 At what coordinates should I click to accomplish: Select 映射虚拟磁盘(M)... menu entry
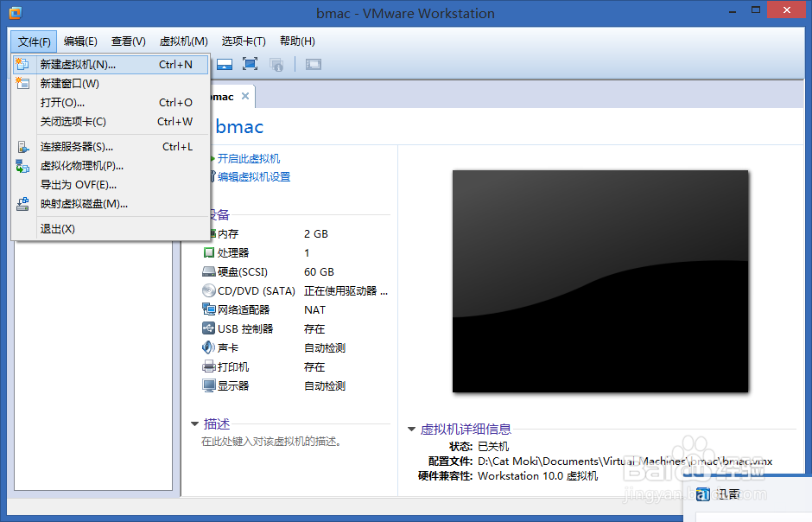[x=111, y=204]
